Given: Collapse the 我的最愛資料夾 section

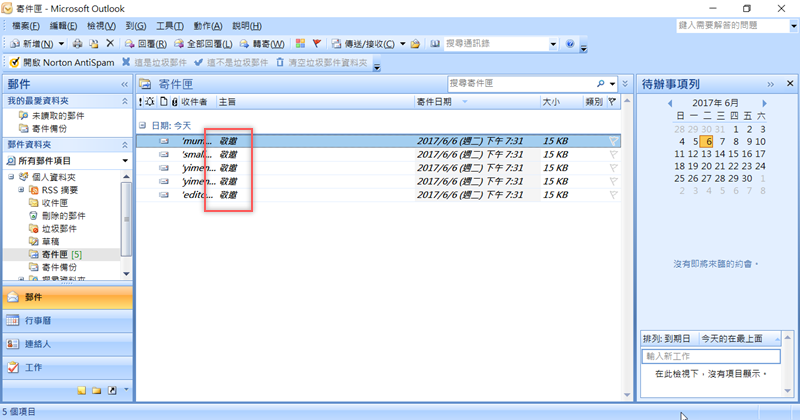Looking at the screenshot, I should coord(124,102).
